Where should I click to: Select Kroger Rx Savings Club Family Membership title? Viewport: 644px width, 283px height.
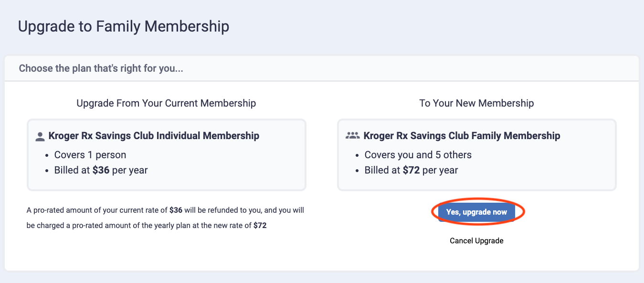pos(462,136)
